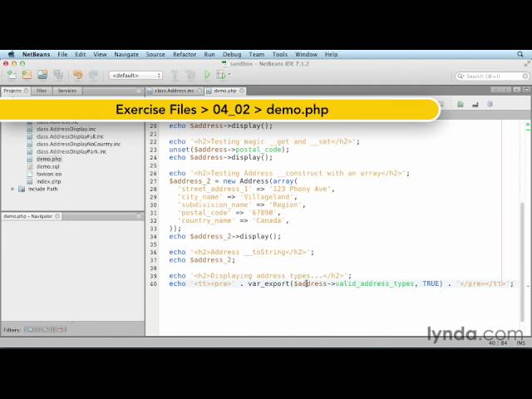Screen dimensions: 532x399
Task: Open the <default> configuration combo box
Action: tap(135, 76)
